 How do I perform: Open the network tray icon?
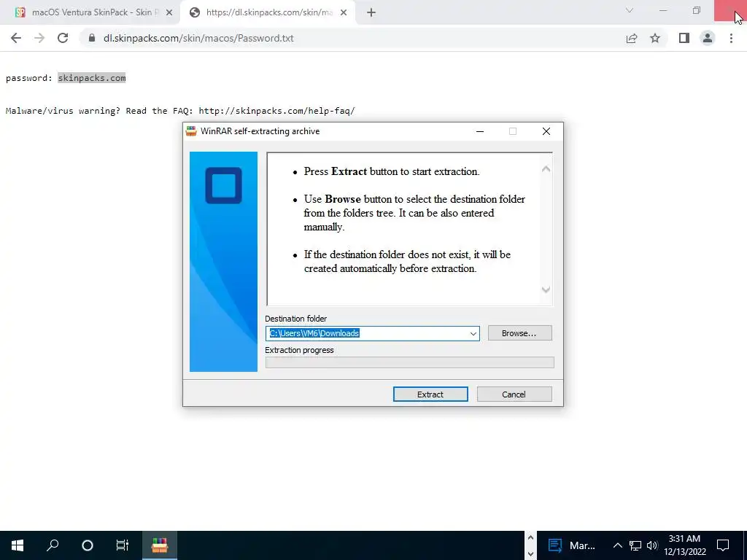point(635,545)
